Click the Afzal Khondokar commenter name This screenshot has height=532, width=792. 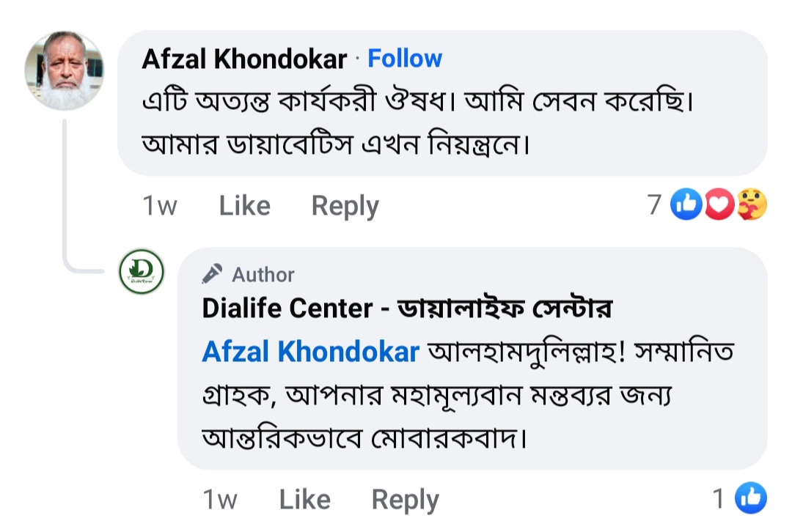(x=244, y=59)
